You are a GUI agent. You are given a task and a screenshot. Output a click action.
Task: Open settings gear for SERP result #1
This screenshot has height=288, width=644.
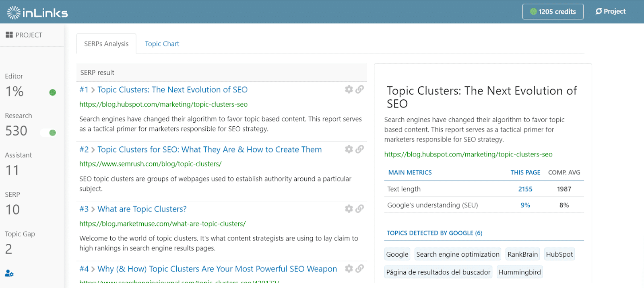(x=349, y=89)
